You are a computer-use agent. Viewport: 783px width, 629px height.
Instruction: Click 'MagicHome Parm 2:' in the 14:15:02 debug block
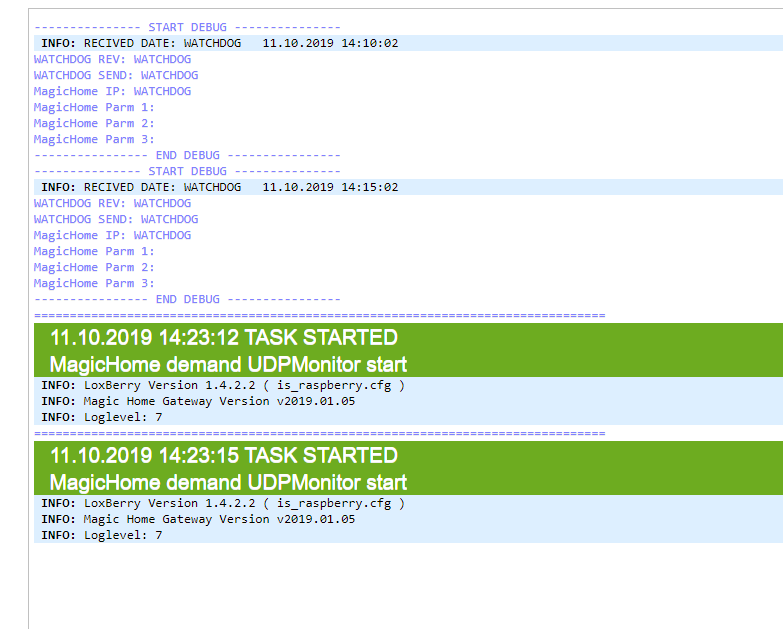[94, 267]
